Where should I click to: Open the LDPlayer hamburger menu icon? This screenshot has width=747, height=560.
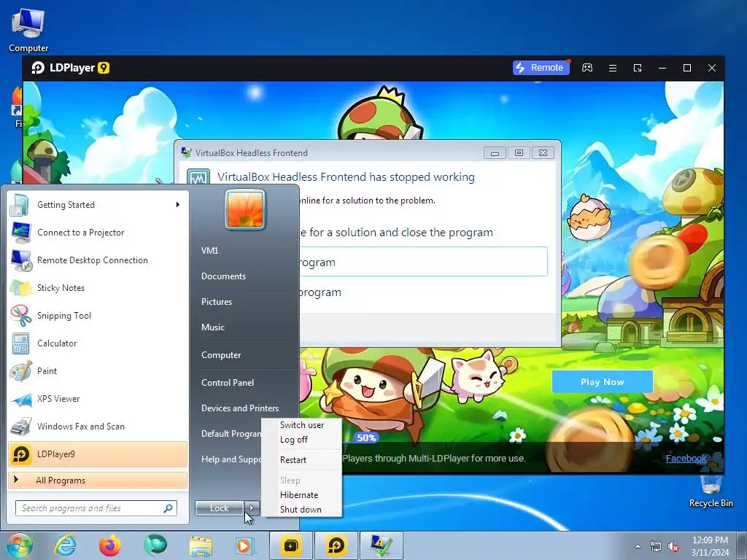(613, 68)
